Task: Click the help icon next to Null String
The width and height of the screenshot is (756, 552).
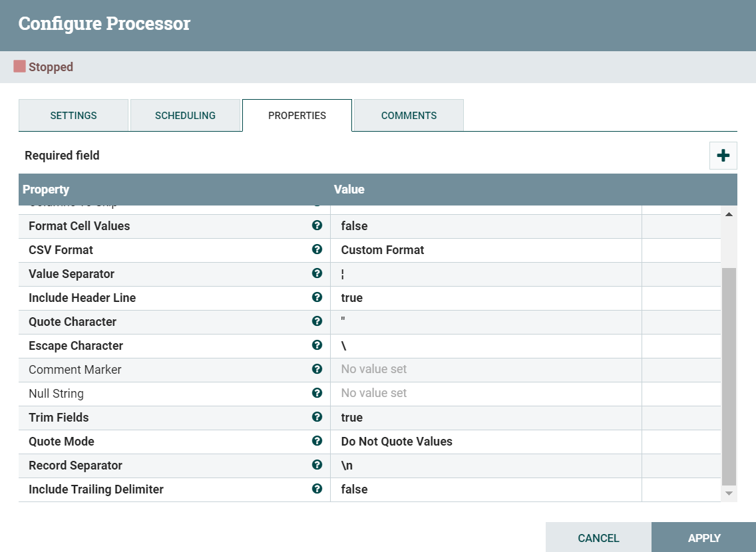Action: (317, 393)
